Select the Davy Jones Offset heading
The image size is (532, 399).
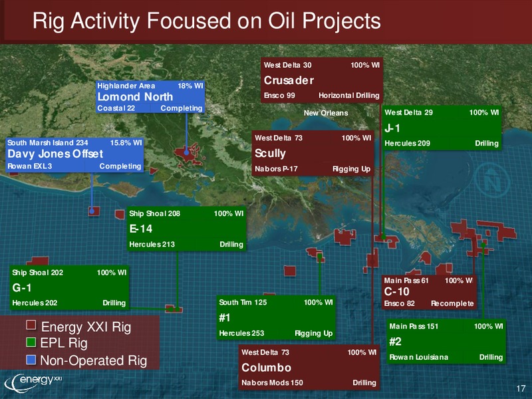(x=55, y=154)
